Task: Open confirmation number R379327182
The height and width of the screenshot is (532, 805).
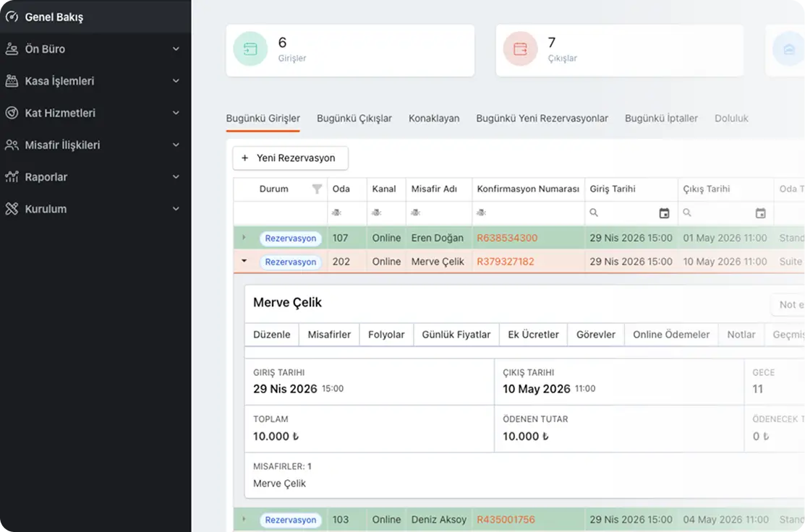Action: pos(506,262)
